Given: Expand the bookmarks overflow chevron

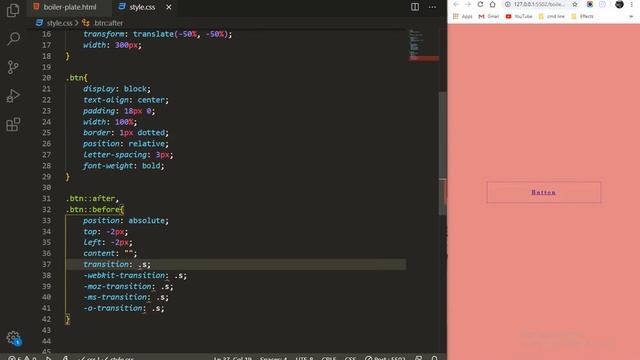Looking at the screenshot, I should tap(631, 16).
